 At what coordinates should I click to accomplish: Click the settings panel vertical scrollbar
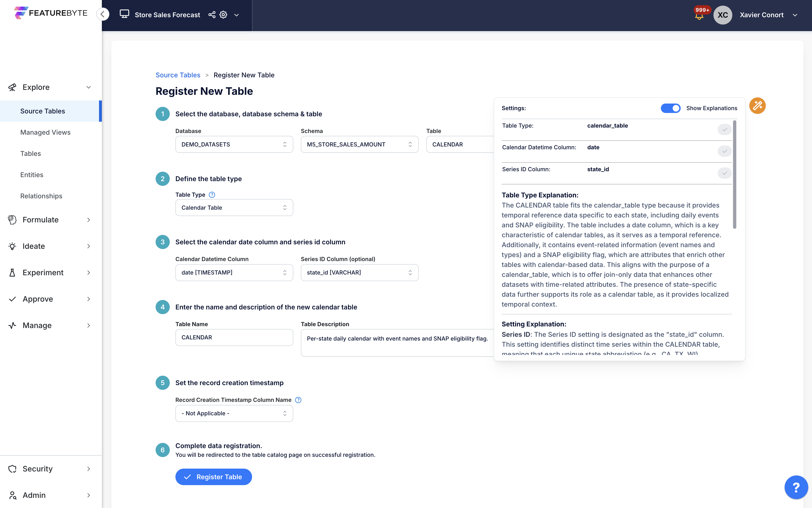734,175
